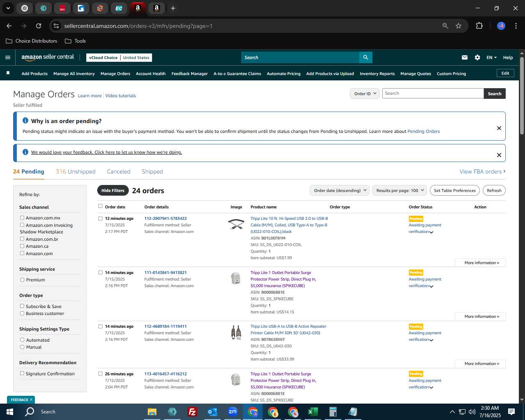Click the Windows Start button
Screen dimensions: 525x420
[10, 412]
